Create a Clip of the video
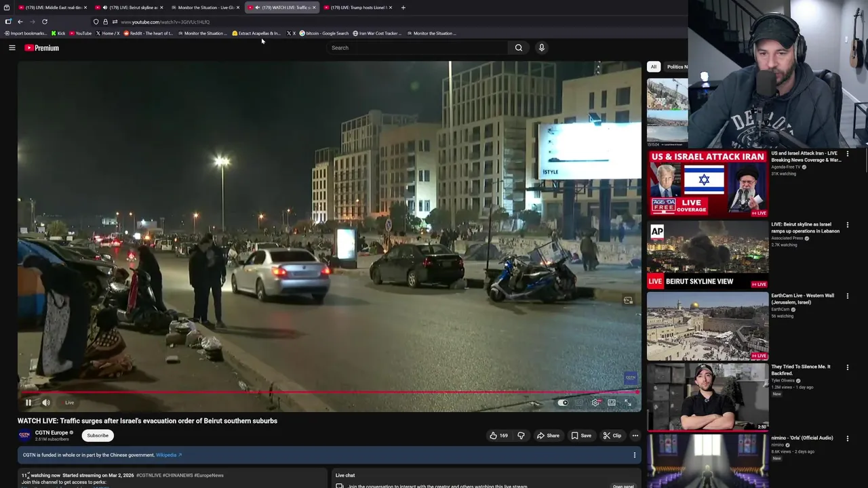 [x=612, y=436]
